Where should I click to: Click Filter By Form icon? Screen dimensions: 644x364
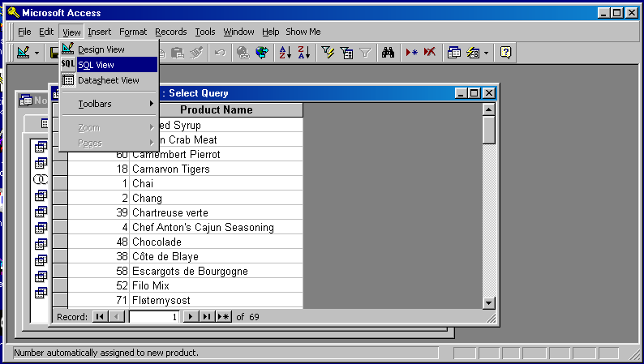(x=346, y=53)
